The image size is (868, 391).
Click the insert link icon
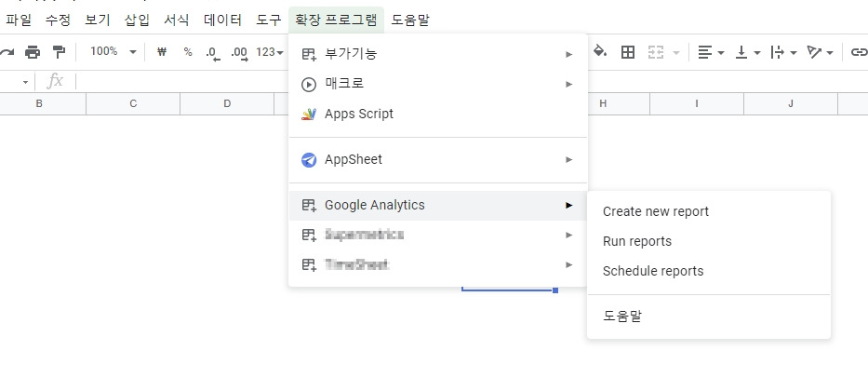(859, 52)
